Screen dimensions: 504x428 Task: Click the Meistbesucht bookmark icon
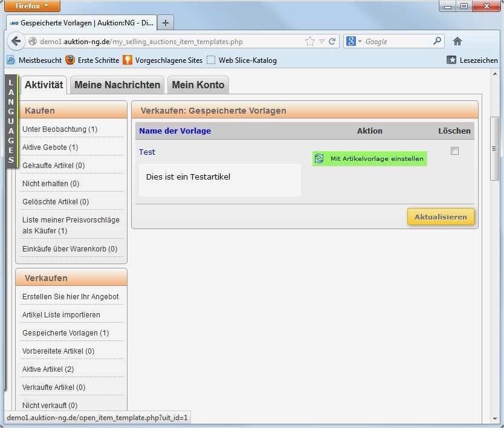[11, 60]
